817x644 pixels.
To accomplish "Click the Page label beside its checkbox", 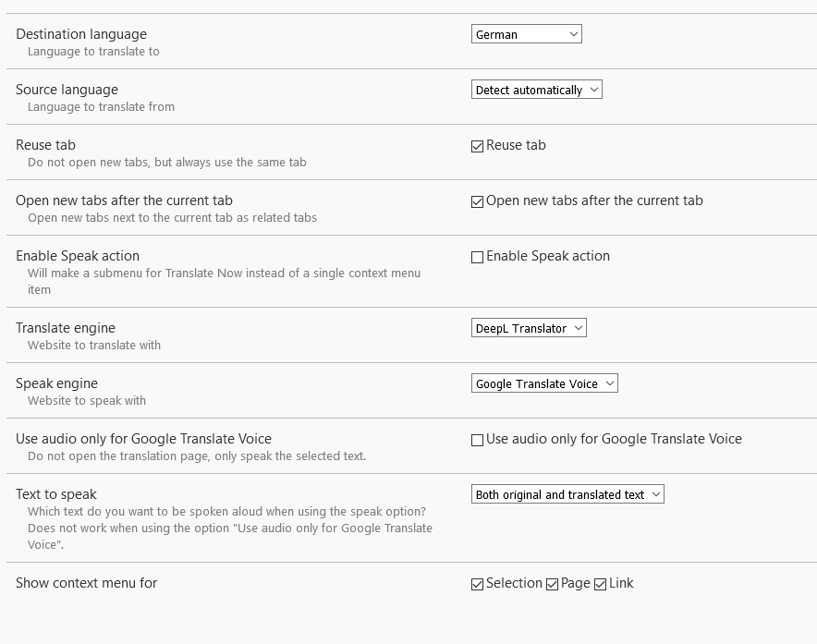I will click(575, 584).
